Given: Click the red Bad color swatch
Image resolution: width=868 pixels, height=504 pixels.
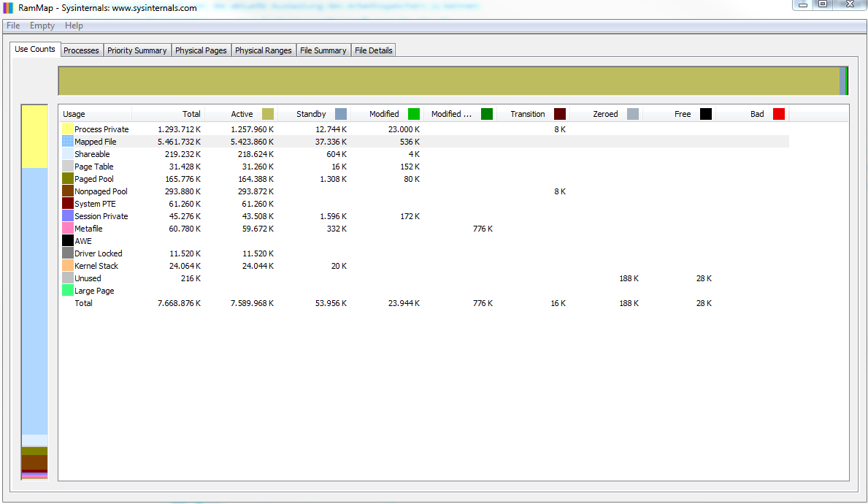Looking at the screenshot, I should [x=779, y=114].
